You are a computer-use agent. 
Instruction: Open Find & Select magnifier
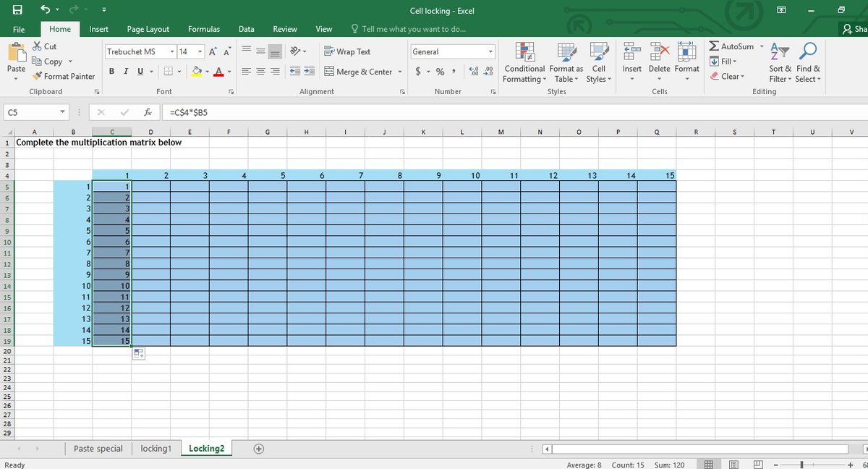coord(808,62)
